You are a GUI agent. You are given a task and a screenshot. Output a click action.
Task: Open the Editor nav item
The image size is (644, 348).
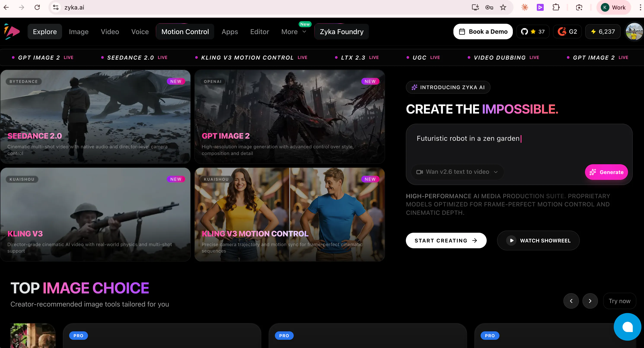[260, 32]
